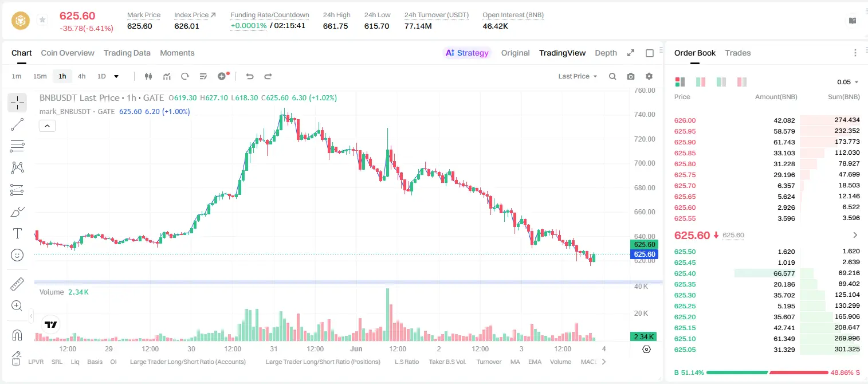Click the 625.40 bid price row
Screen dimensions: 868x384
[767, 273]
